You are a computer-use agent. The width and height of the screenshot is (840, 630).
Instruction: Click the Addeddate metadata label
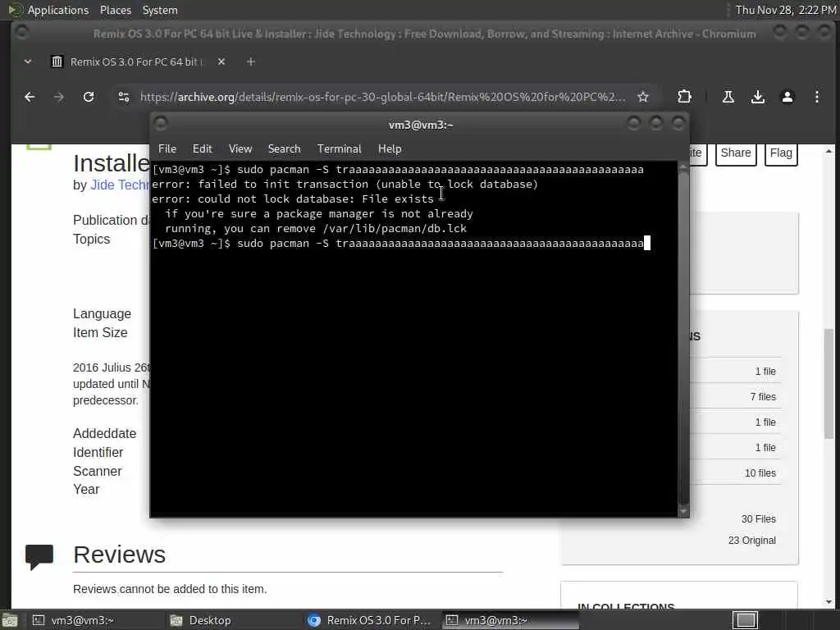[104, 433]
